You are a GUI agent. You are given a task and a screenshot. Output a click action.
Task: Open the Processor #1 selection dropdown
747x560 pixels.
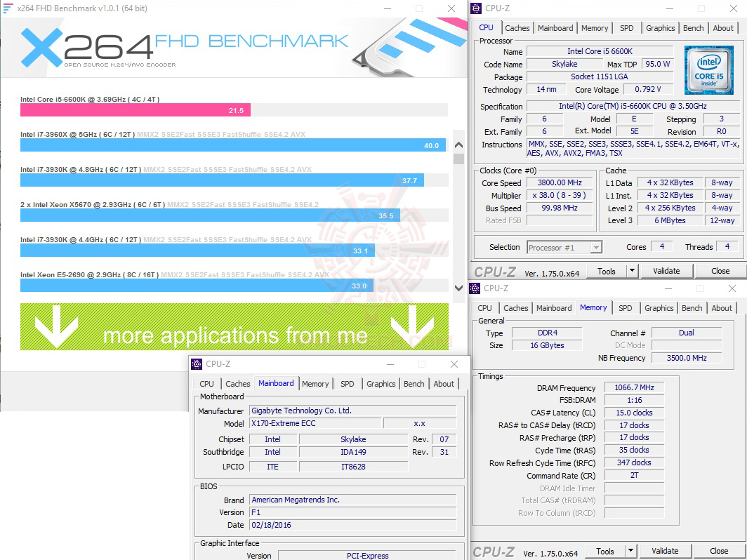[564, 247]
